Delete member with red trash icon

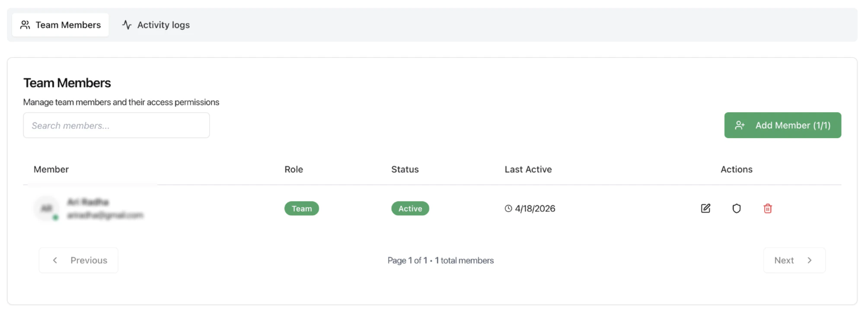point(768,209)
